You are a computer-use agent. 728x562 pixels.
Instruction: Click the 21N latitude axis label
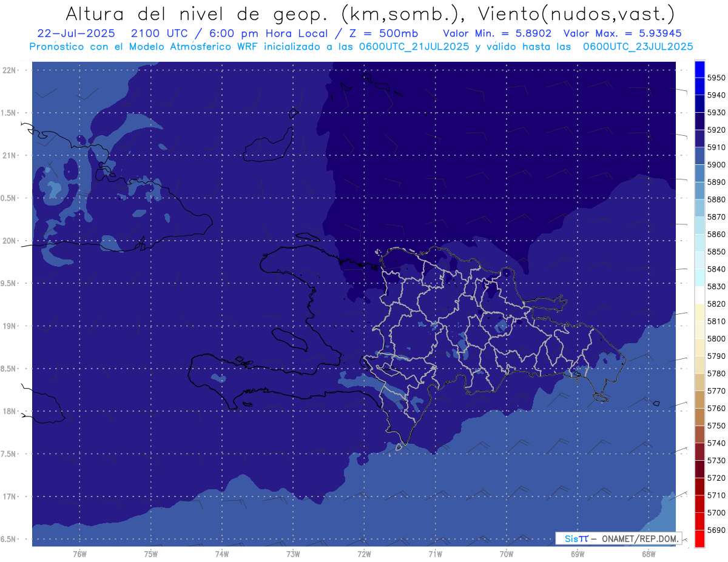(x=10, y=155)
